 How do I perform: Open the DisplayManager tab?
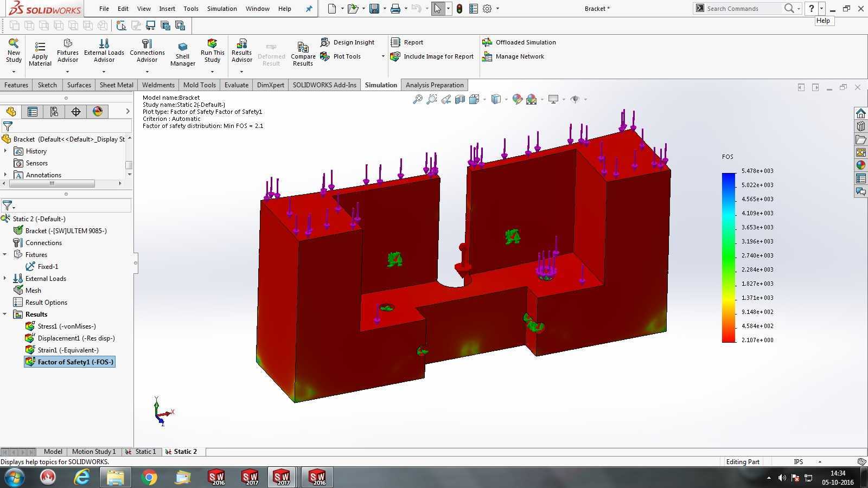98,112
